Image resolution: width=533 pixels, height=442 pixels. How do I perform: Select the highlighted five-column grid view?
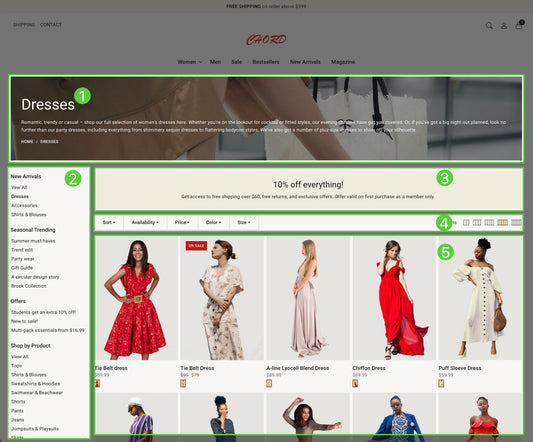point(502,222)
